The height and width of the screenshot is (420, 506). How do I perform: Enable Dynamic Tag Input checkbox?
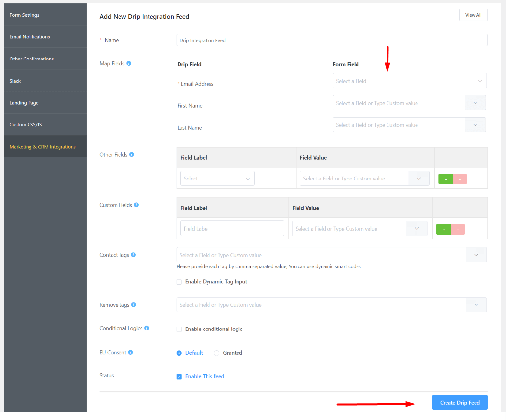(x=179, y=282)
